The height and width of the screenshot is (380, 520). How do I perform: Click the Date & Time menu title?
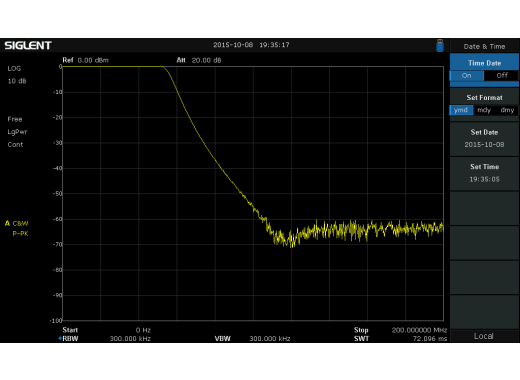click(x=484, y=47)
